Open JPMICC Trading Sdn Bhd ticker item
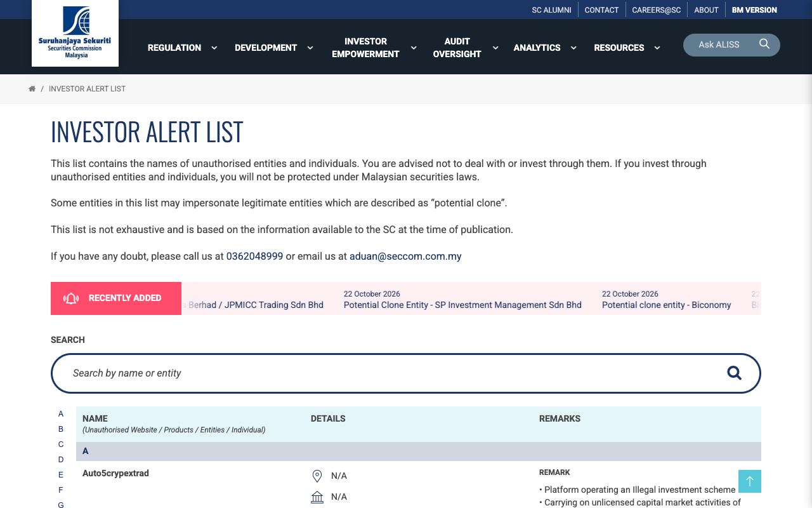 (253, 305)
